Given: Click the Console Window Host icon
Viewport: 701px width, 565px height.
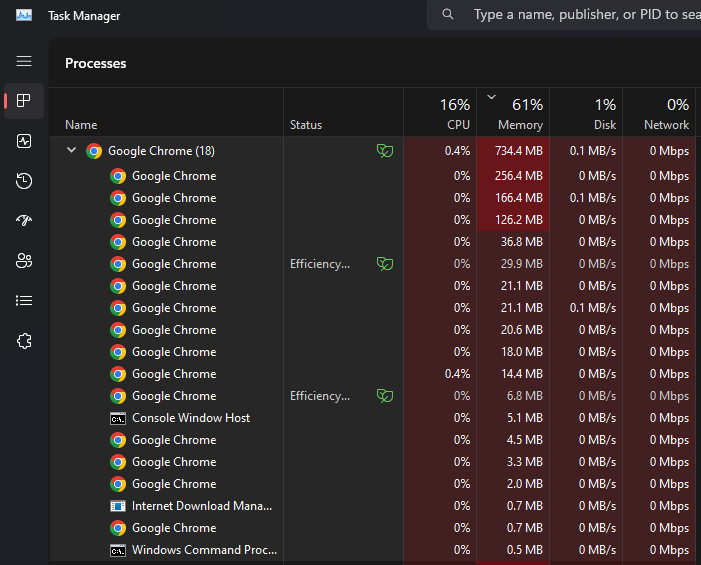Looking at the screenshot, I should click(x=118, y=418).
